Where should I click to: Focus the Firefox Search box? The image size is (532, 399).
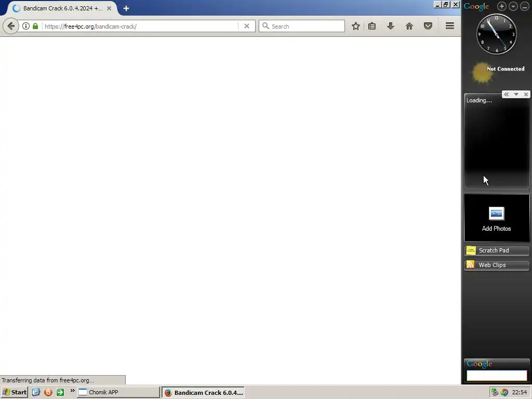pos(302,26)
